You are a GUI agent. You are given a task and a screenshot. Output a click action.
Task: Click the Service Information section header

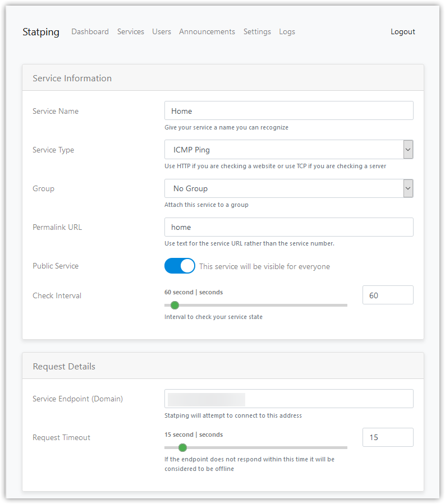click(72, 78)
